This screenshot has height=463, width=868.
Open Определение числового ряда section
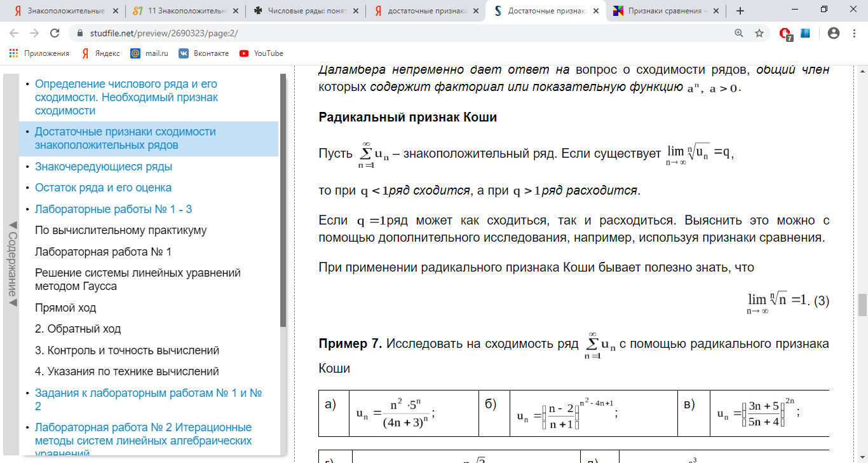126,97
